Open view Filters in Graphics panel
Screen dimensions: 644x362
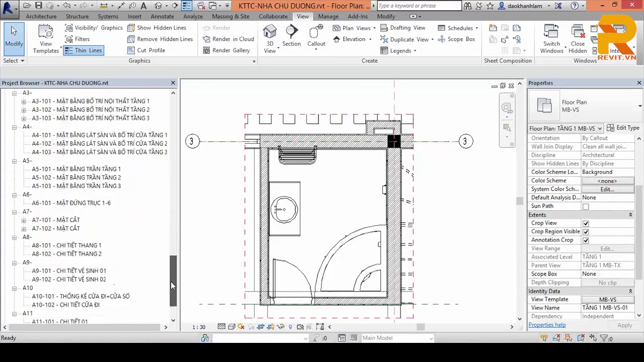(x=77, y=39)
